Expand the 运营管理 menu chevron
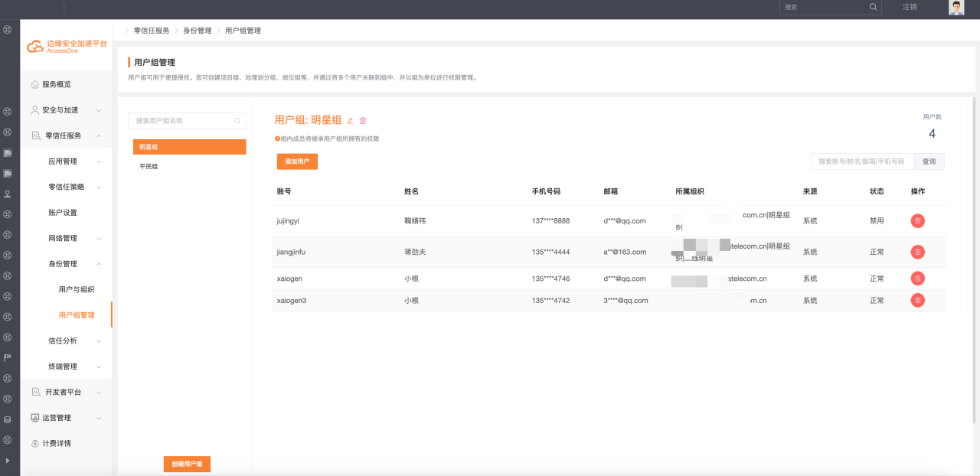 (x=99, y=418)
